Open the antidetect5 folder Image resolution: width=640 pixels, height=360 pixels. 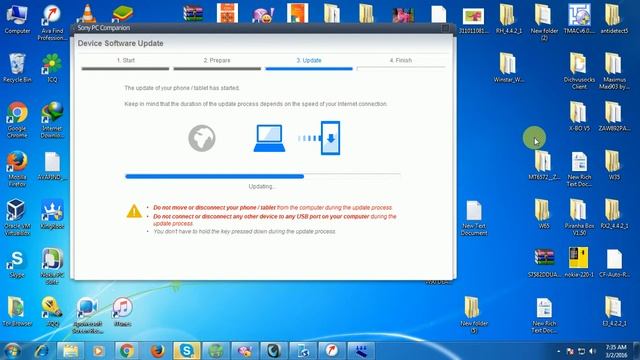click(614, 19)
